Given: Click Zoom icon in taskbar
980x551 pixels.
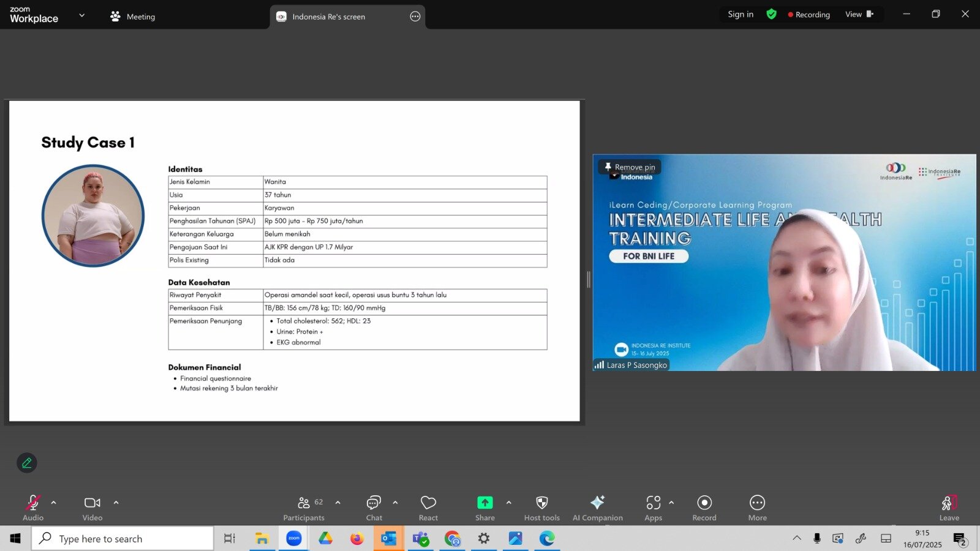Looking at the screenshot, I should (294, 538).
